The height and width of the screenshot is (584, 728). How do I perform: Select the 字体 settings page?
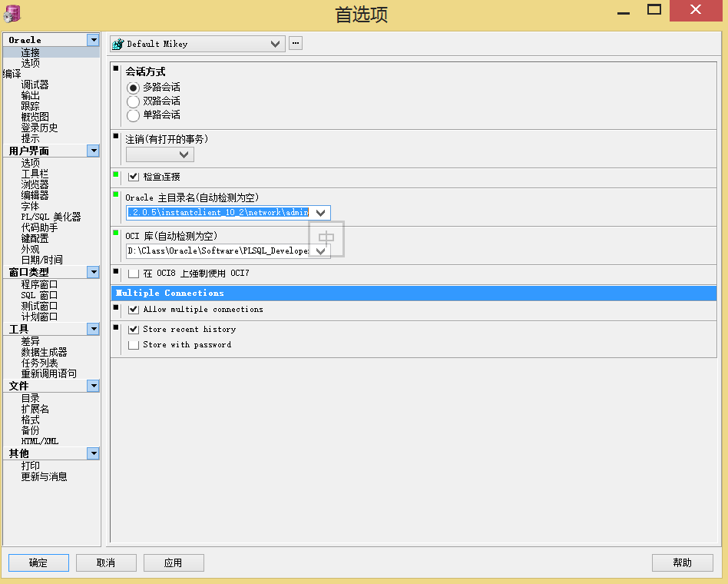[30, 206]
